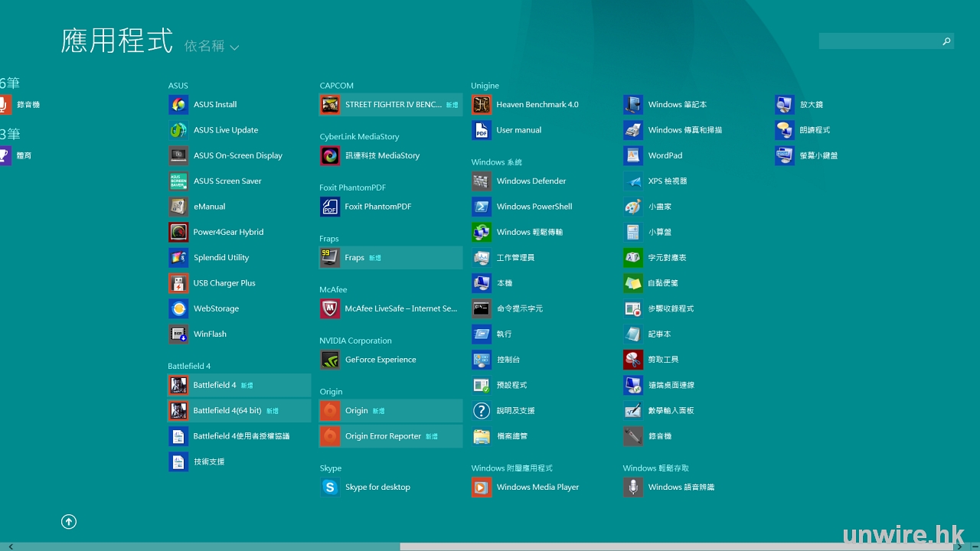980x551 pixels.
Task: Open Fraps application icon
Action: pos(330,258)
